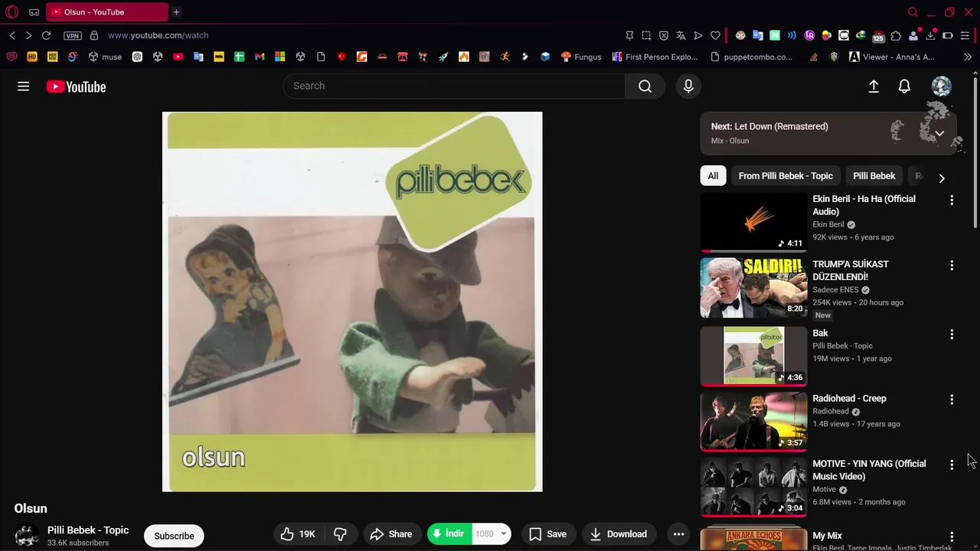Open Opera easy setup sliders icon
This screenshot has width=980, height=551.
pyautogui.click(x=965, y=35)
